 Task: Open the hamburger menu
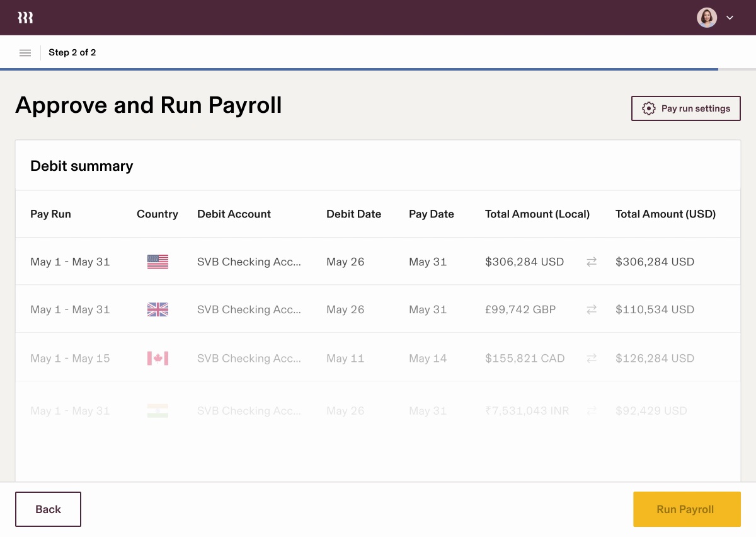(25, 53)
